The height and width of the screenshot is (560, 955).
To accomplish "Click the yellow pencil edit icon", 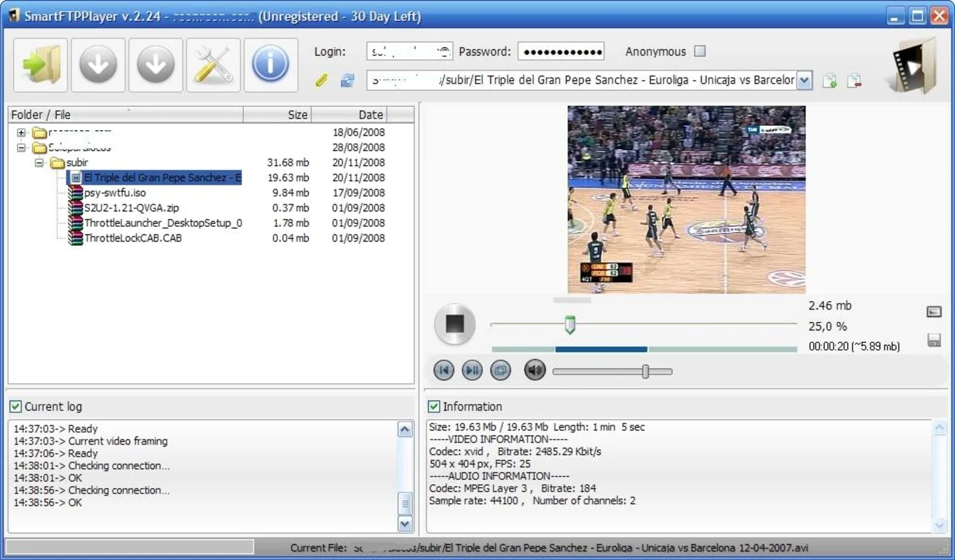I will (321, 80).
